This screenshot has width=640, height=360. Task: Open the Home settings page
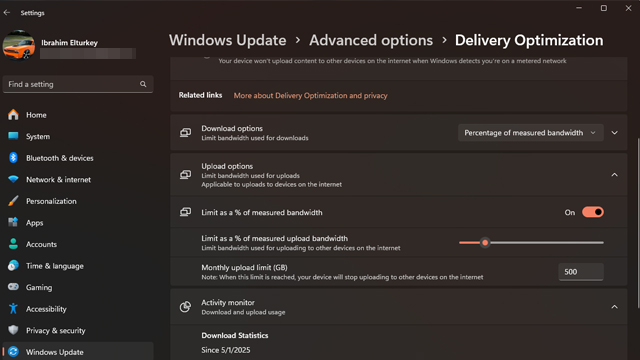tap(78, 115)
